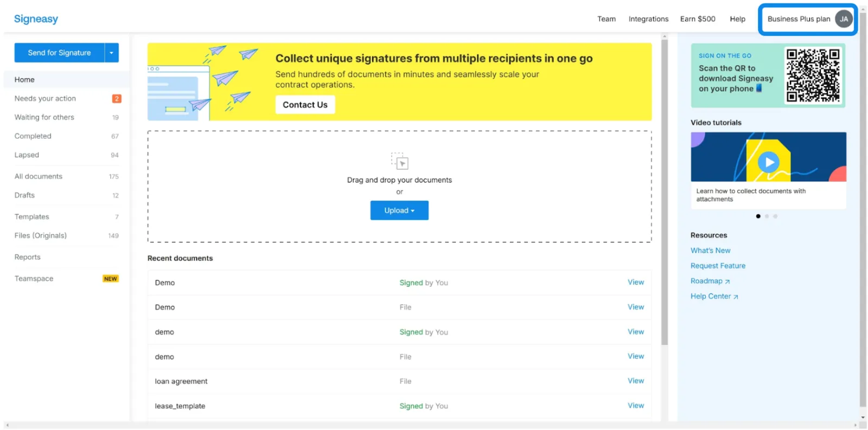View the first Demo signed document
This screenshot has width=868, height=430.
pos(636,283)
